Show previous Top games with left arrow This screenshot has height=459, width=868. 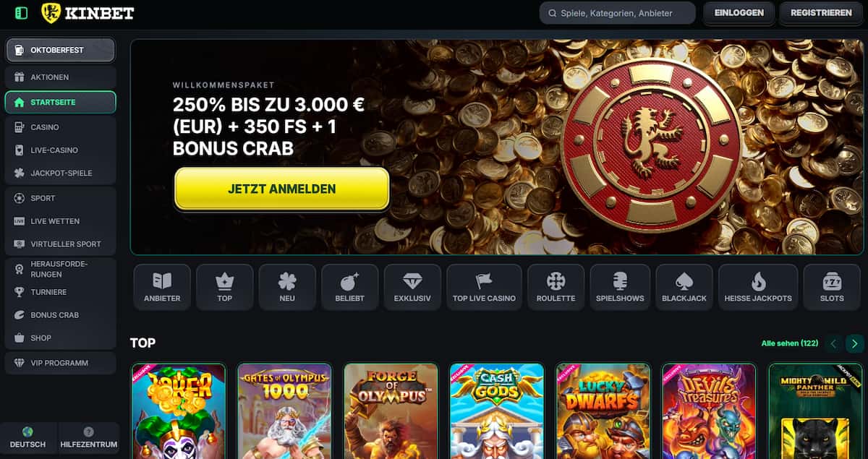[834, 343]
